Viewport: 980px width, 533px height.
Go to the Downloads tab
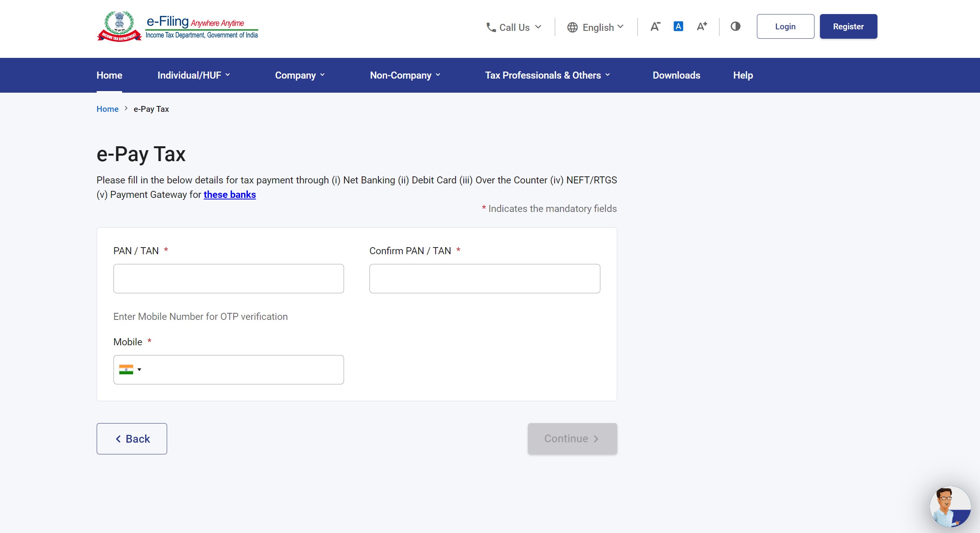click(676, 75)
